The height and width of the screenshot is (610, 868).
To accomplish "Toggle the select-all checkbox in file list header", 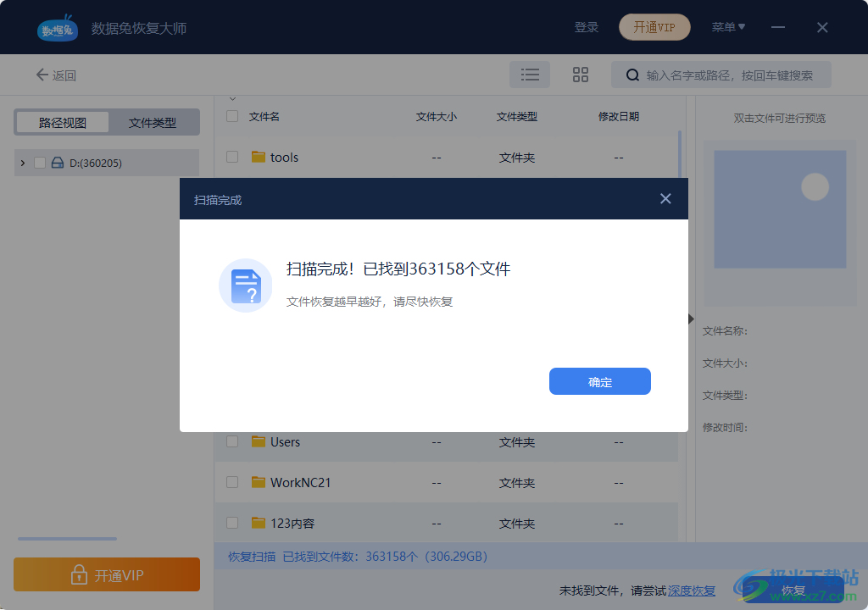I will (x=231, y=116).
